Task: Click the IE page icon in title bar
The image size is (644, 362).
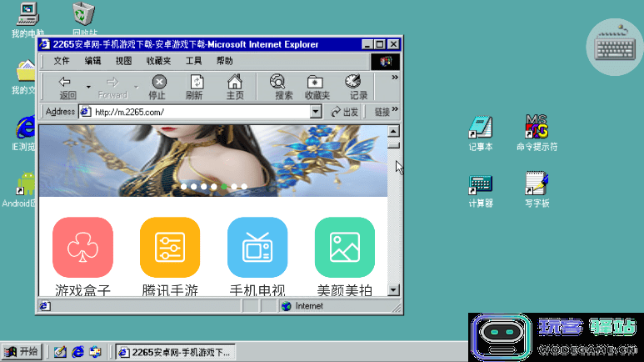Action: pyautogui.click(x=45, y=44)
